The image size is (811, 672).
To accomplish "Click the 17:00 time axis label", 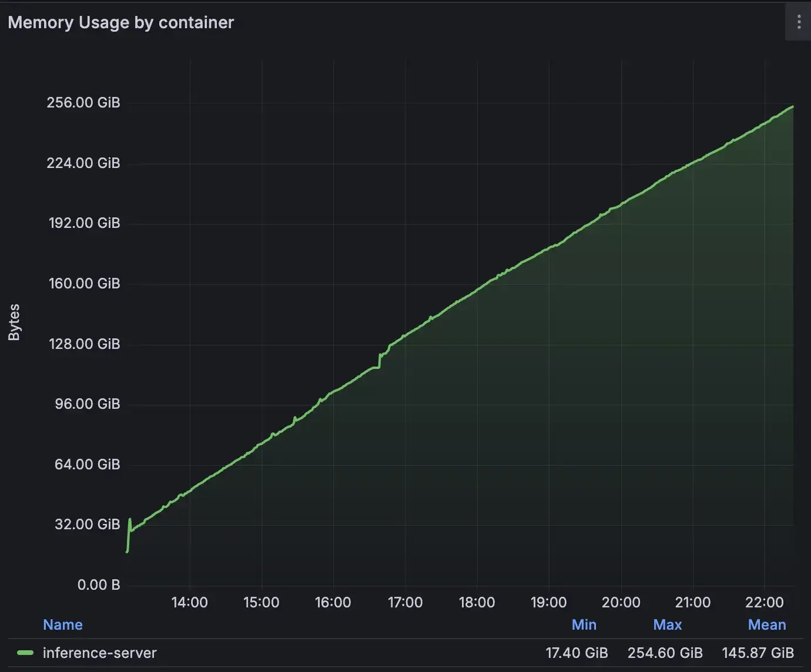I will [x=405, y=602].
